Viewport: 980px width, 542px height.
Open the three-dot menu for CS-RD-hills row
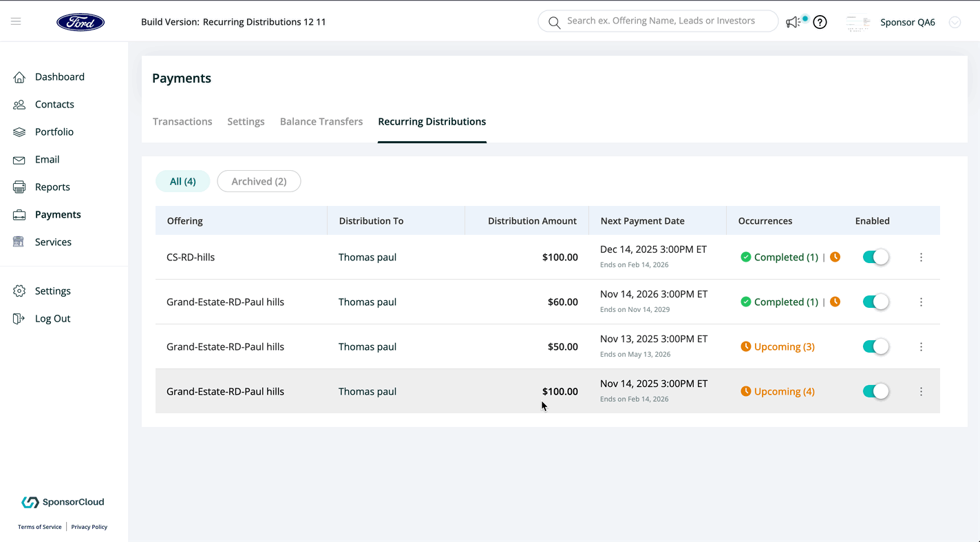pyautogui.click(x=921, y=257)
